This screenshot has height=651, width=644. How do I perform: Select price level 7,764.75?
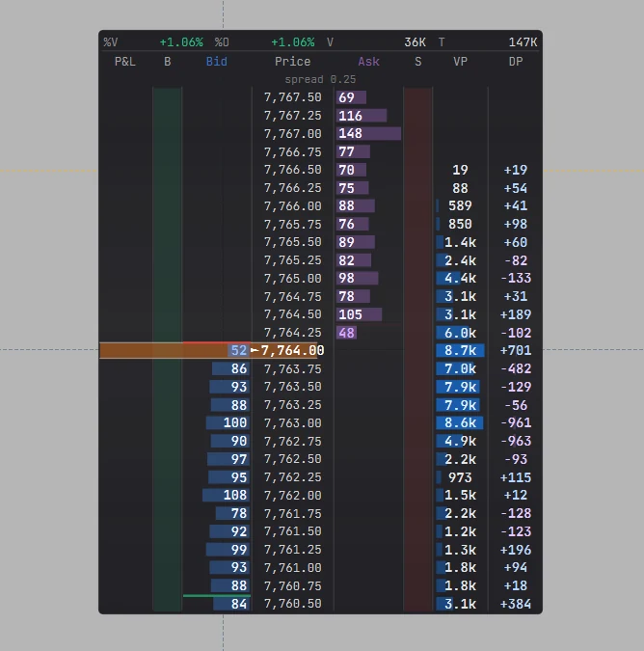(292, 296)
